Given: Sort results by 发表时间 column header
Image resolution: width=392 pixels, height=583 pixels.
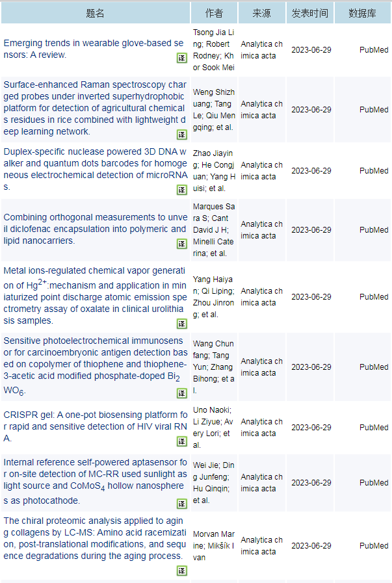Looking at the screenshot, I should point(310,13).
